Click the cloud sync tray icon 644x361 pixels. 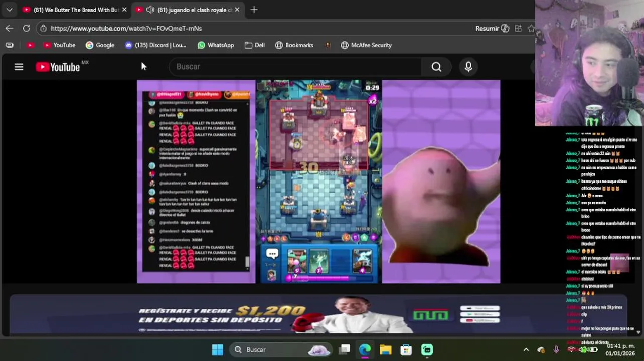(541, 350)
